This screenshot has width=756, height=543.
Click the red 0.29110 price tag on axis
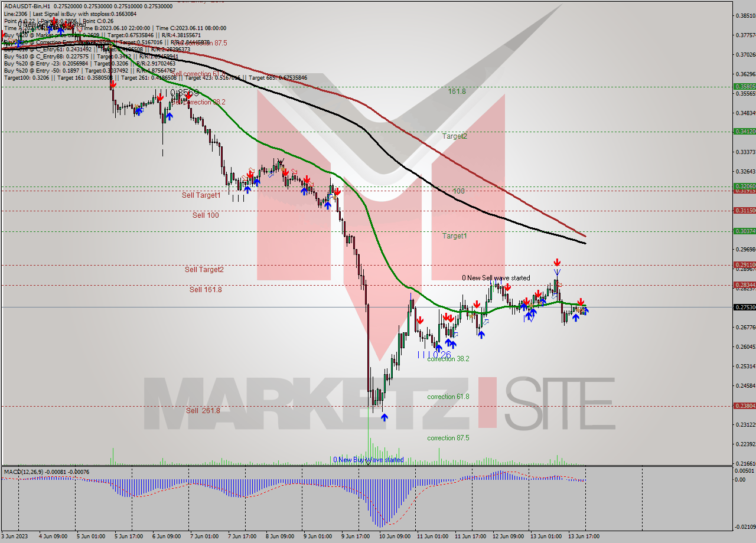click(x=744, y=265)
